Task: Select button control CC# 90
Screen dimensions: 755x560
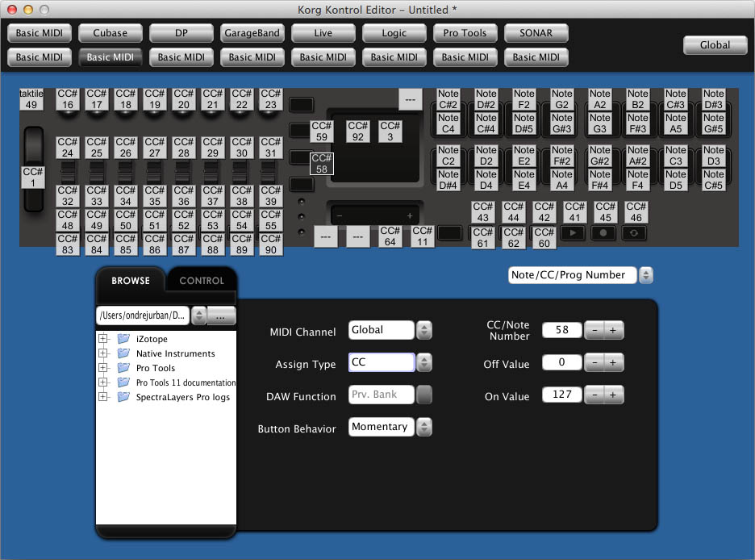Action: tap(270, 244)
